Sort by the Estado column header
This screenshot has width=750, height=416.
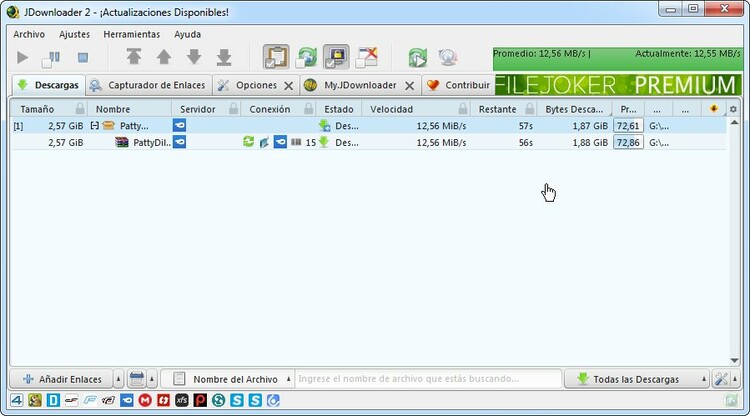(x=339, y=109)
